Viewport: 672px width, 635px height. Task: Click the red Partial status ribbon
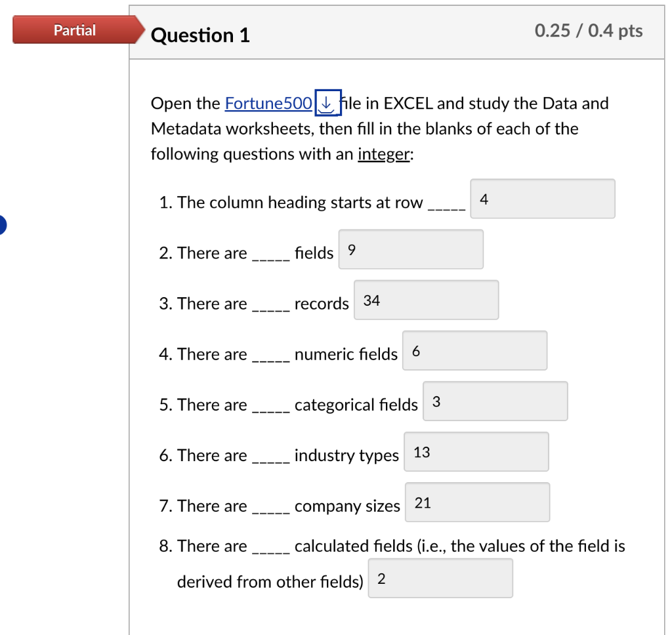tap(74, 30)
